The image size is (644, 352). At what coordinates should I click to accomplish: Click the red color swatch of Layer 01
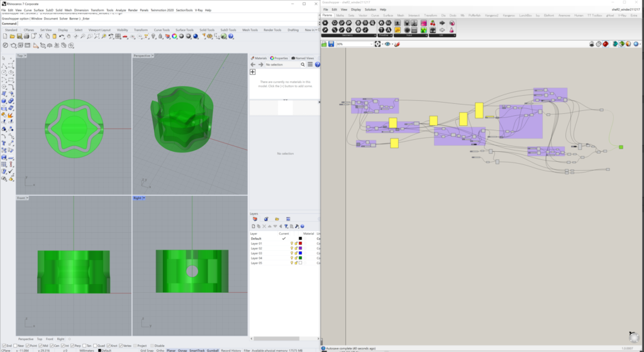(300, 243)
